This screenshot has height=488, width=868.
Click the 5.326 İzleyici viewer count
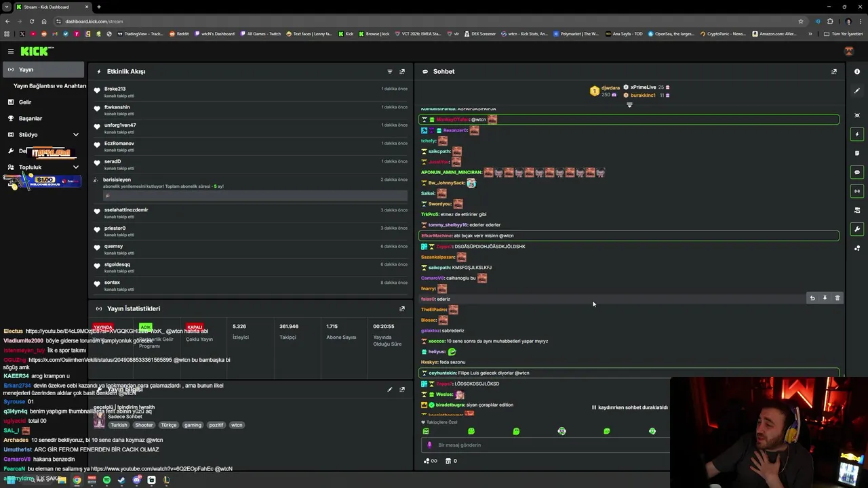(x=240, y=331)
